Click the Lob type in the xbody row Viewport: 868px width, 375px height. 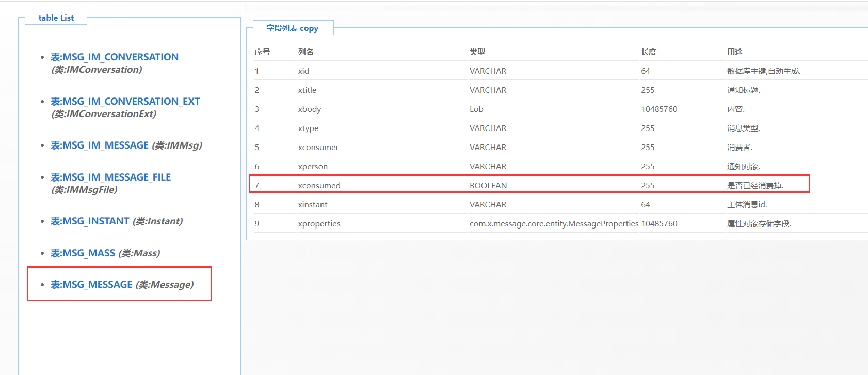tap(476, 109)
